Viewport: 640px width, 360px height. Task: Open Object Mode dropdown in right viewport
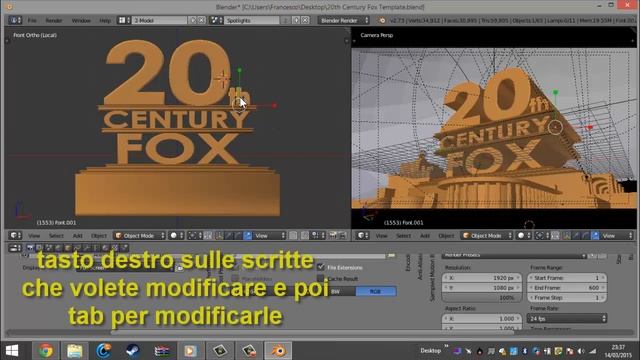click(487, 236)
